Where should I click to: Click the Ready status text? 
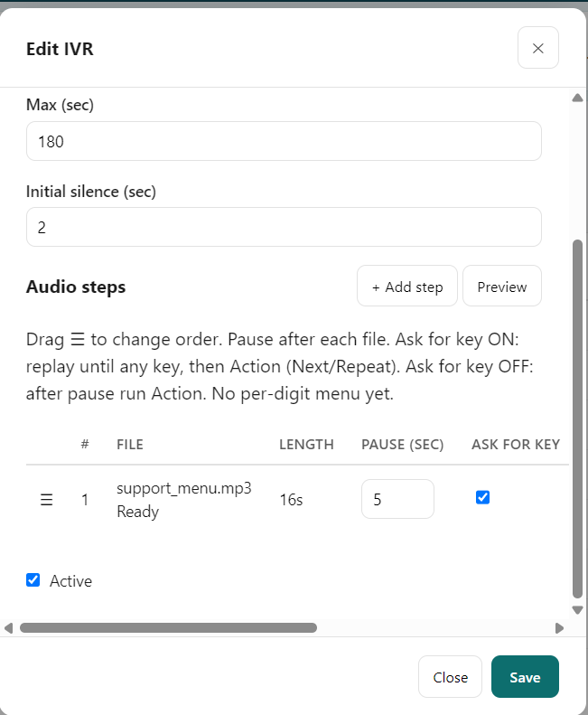(x=137, y=512)
